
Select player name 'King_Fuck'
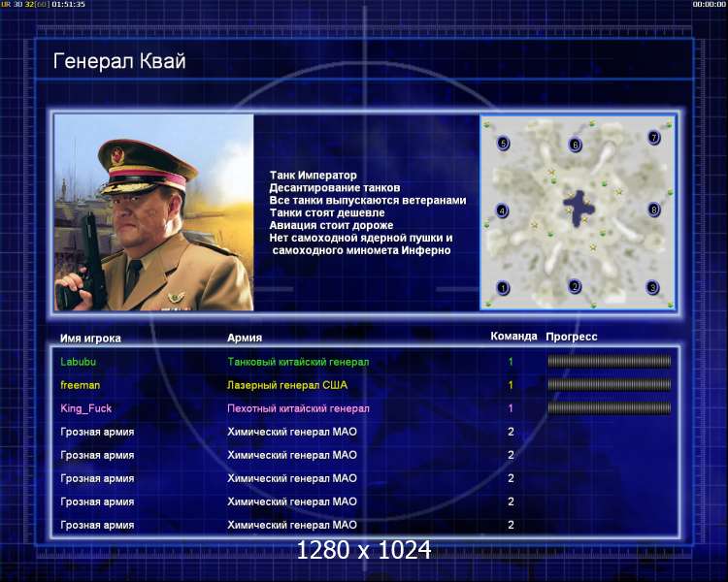click(85, 408)
